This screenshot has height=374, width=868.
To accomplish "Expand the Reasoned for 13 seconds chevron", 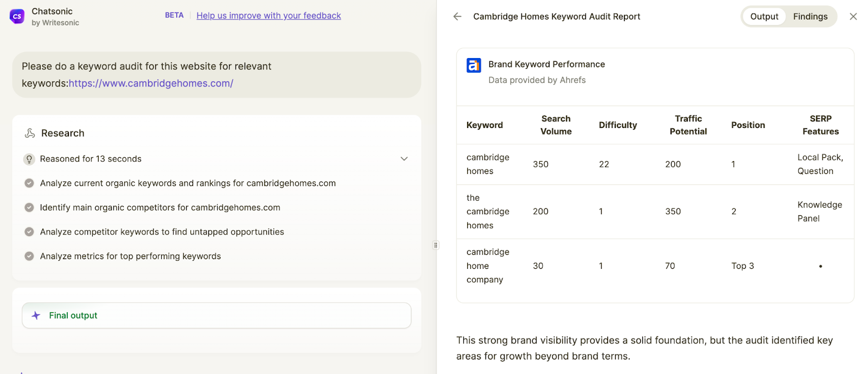I will click(x=404, y=159).
